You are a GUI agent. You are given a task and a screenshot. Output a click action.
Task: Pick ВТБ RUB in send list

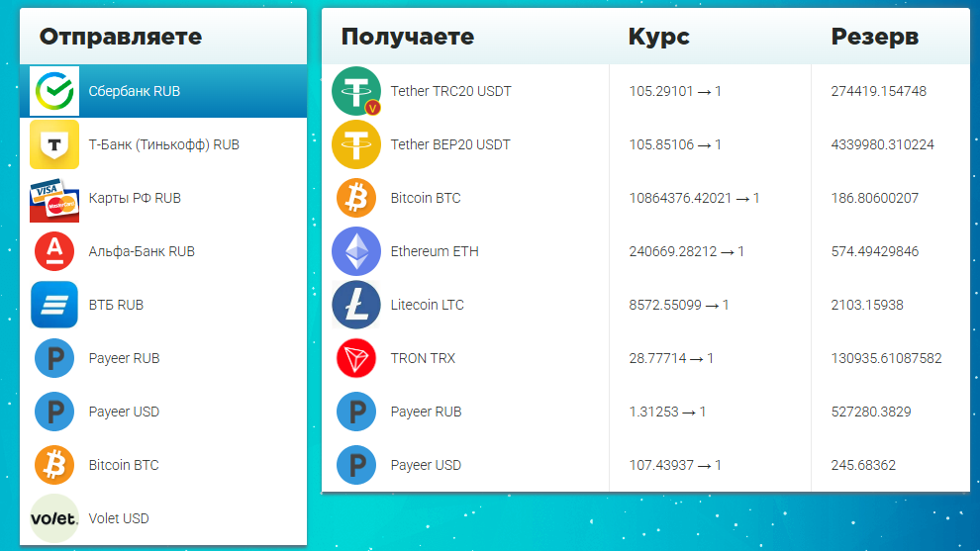163,305
